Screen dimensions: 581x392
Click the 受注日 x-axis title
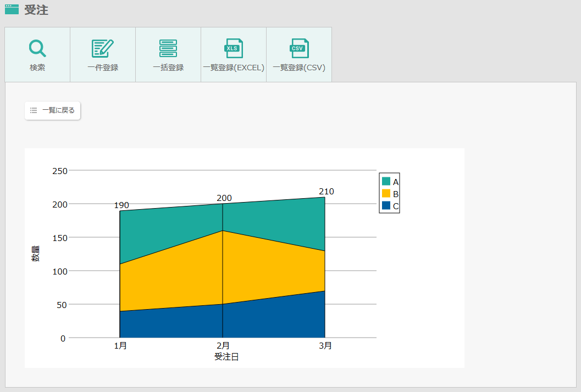tap(226, 357)
